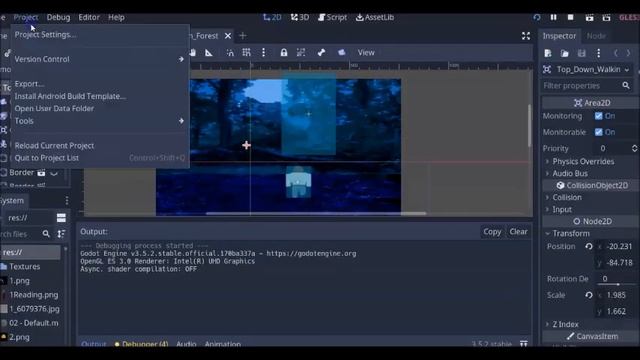Screen dimensions: 640x360
Task: Clear the Output log
Action: tap(518, 232)
